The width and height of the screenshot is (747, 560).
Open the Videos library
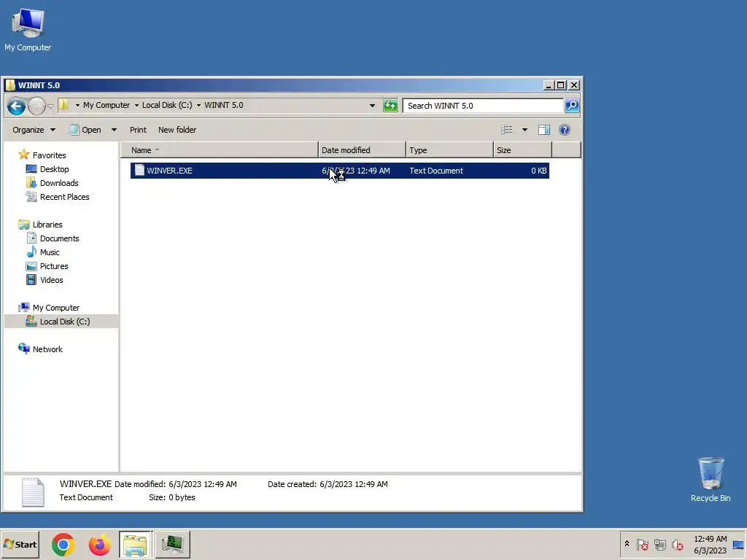(52, 279)
